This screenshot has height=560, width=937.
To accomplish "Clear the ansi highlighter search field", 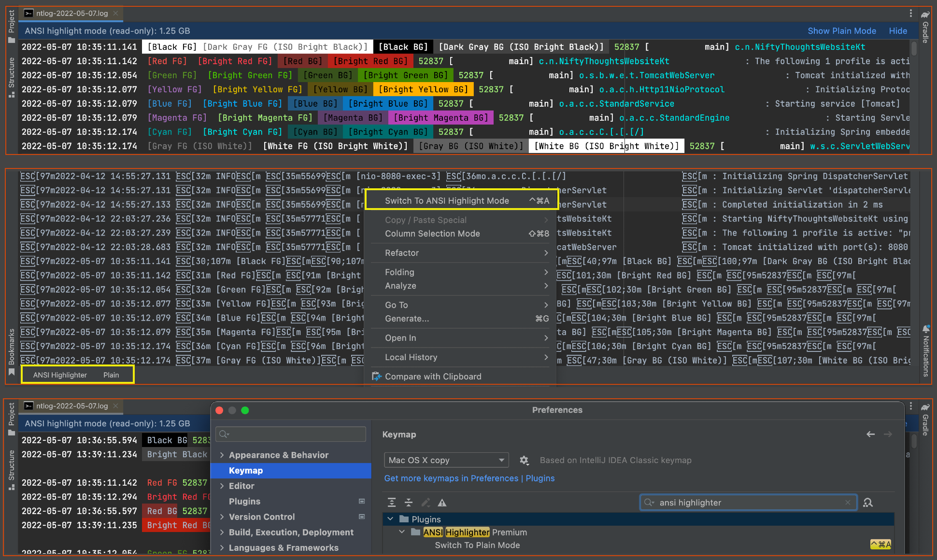I will tap(848, 503).
